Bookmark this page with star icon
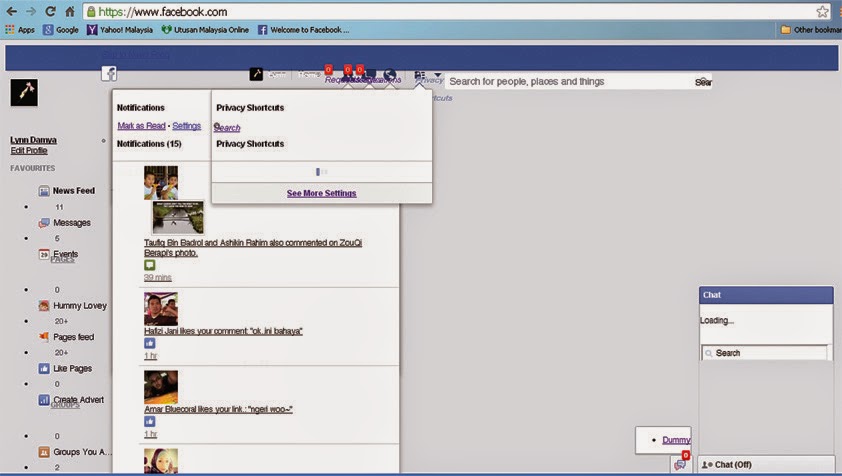Viewport: 842px width, 476px height. point(822,11)
